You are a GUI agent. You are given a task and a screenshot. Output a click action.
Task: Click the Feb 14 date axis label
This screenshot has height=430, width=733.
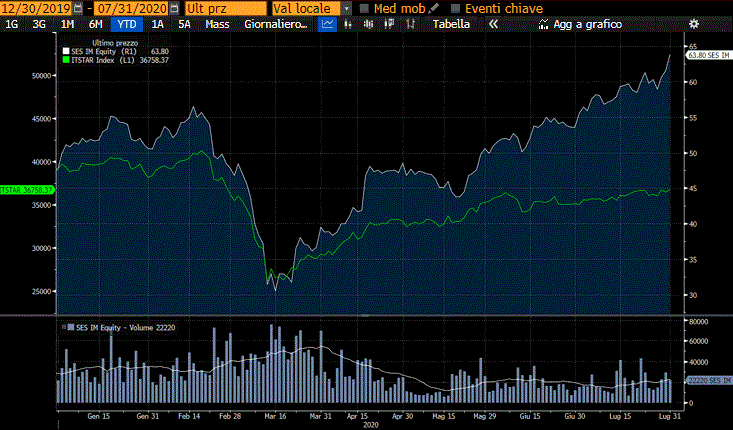click(188, 416)
